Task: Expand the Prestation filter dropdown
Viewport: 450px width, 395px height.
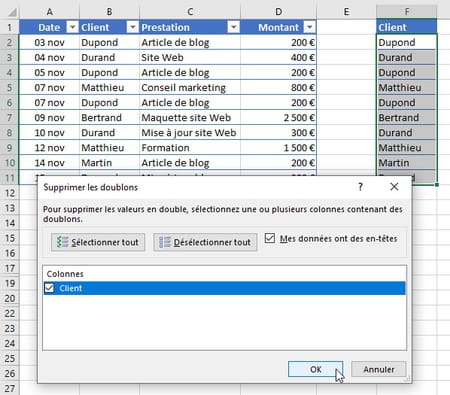Action: tap(233, 27)
